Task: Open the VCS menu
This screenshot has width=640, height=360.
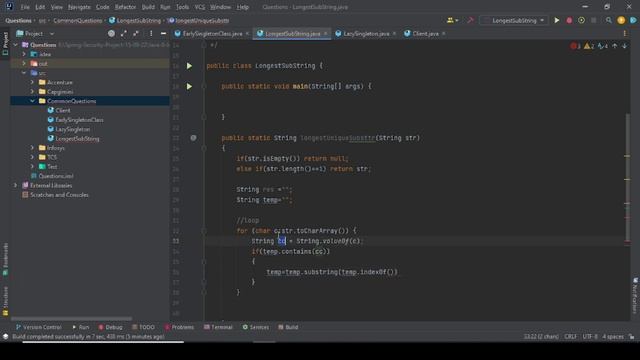Action: pos(200,7)
